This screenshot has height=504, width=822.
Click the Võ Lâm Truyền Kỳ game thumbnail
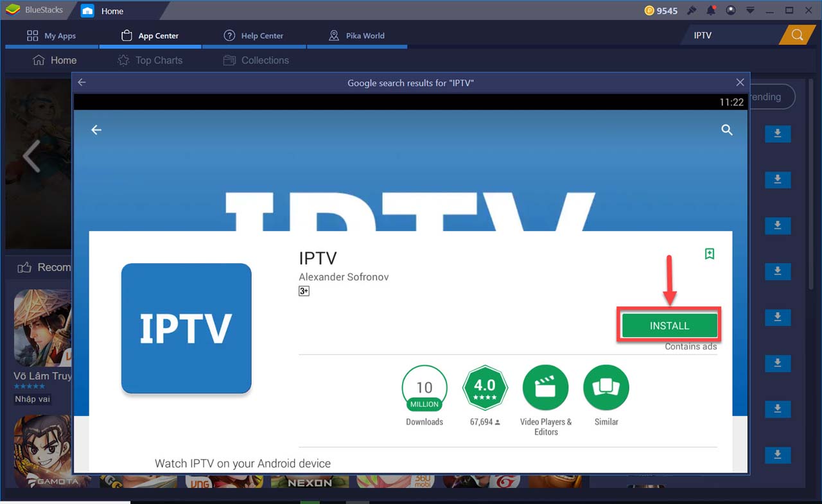click(43, 328)
